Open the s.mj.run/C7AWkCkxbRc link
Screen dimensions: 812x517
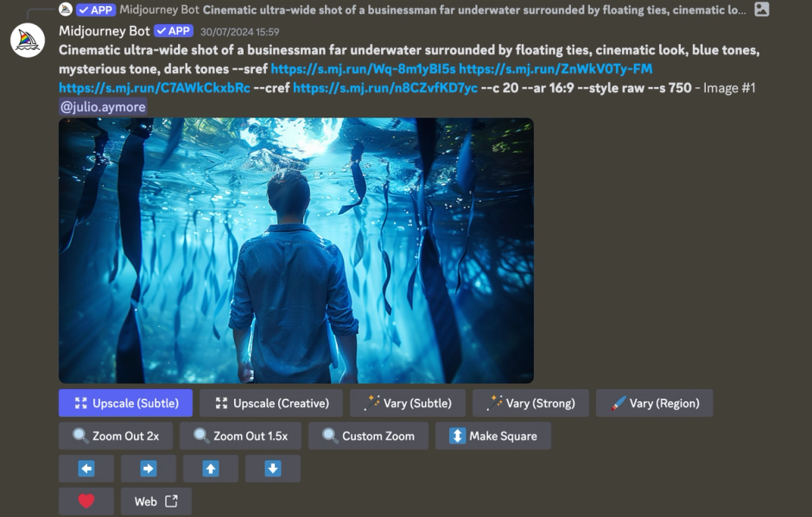point(155,88)
